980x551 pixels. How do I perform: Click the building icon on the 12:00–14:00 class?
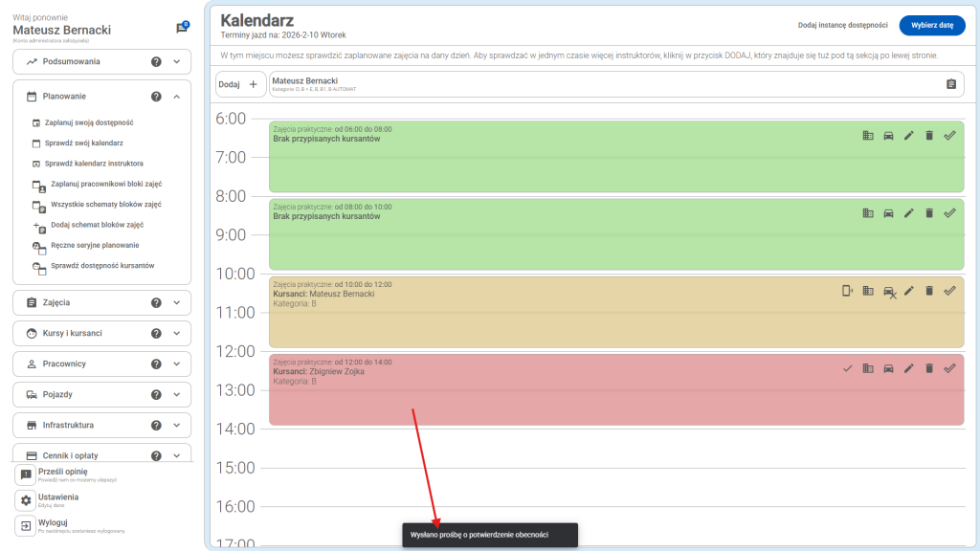868,368
